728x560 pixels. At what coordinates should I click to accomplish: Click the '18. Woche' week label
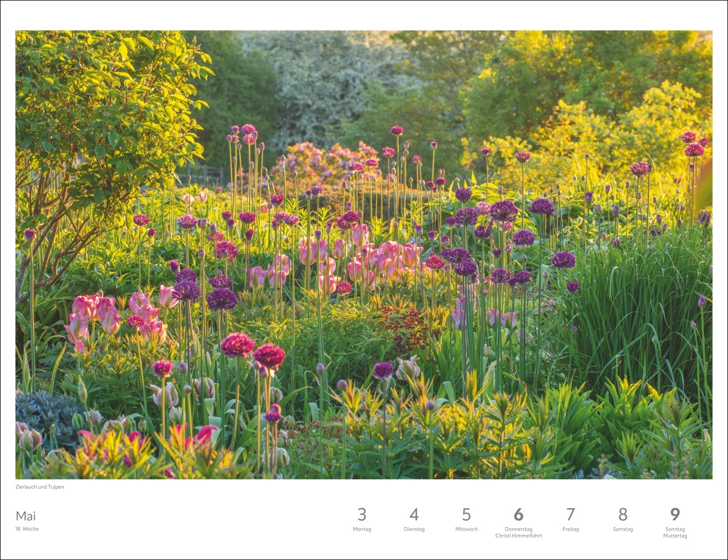(x=27, y=529)
